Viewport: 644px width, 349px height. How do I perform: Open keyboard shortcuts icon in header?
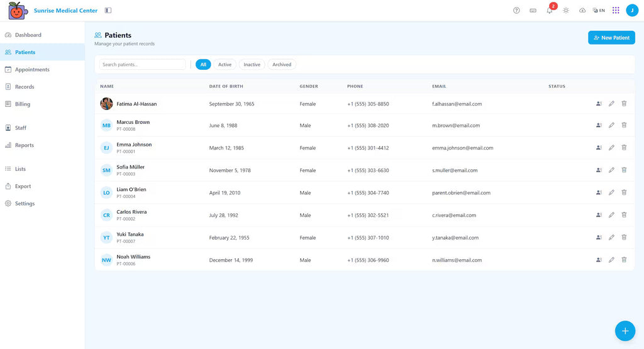pyautogui.click(x=533, y=10)
